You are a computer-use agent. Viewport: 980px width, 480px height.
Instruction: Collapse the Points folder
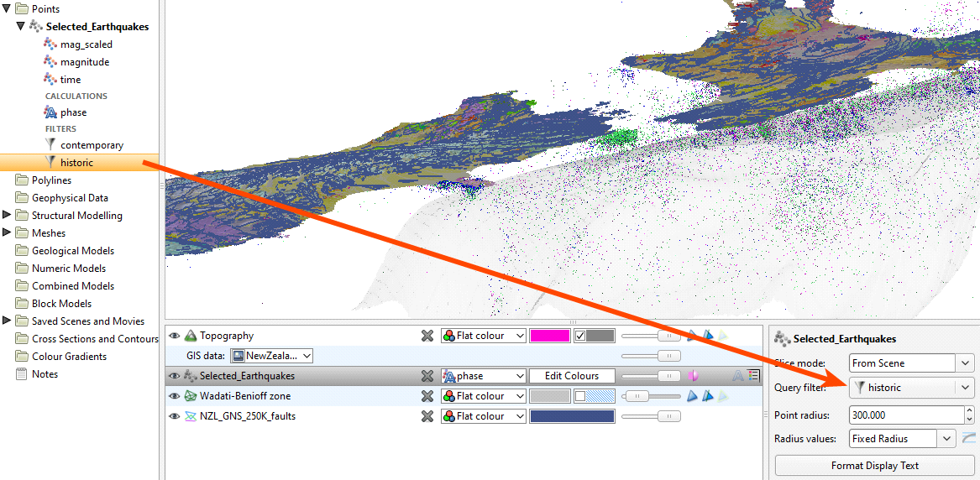click(x=7, y=8)
